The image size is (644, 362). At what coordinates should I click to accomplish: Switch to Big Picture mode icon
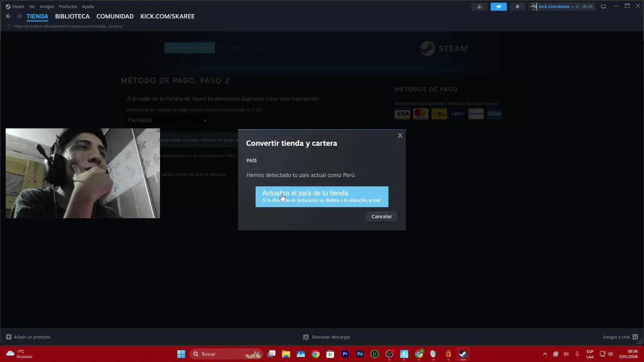[x=603, y=7]
